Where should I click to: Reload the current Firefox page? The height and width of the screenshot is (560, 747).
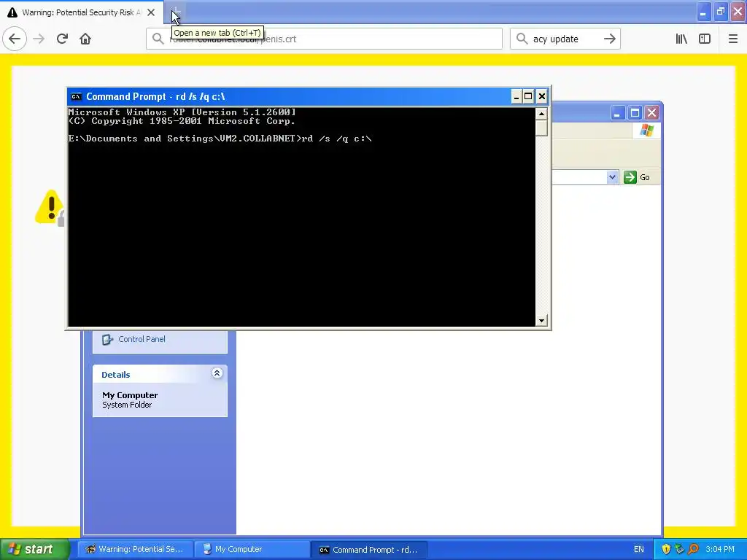pos(62,39)
